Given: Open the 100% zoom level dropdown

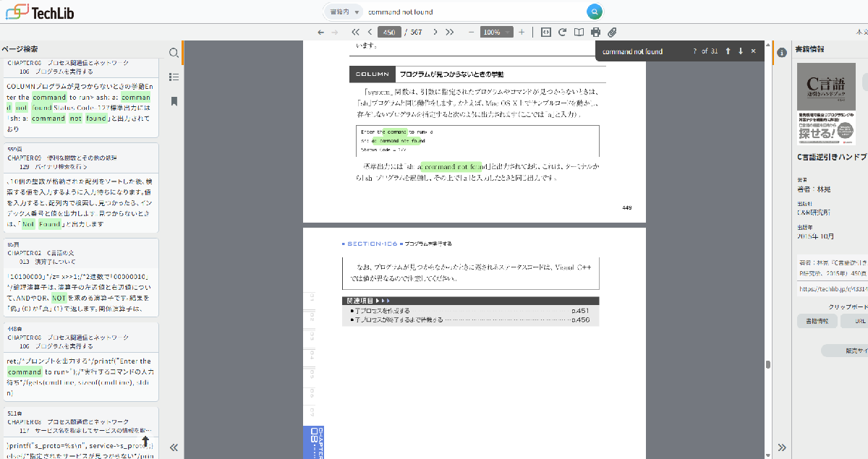Looking at the screenshot, I should tap(496, 33).
